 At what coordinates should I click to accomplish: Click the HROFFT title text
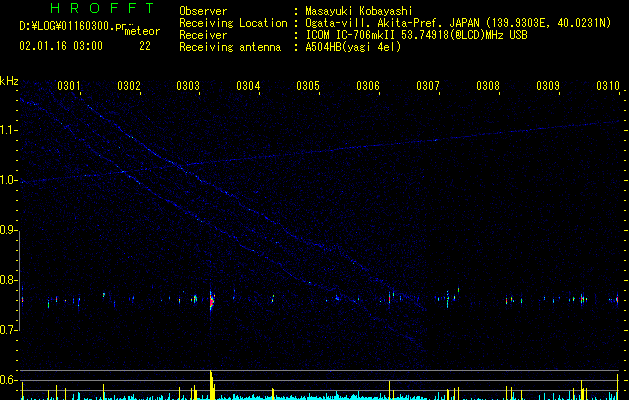tap(102, 8)
